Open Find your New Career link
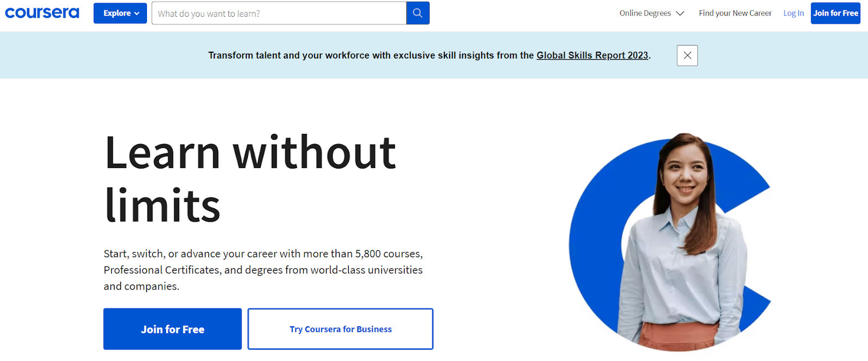Image resolution: width=868 pixels, height=361 pixels. pyautogui.click(x=735, y=13)
